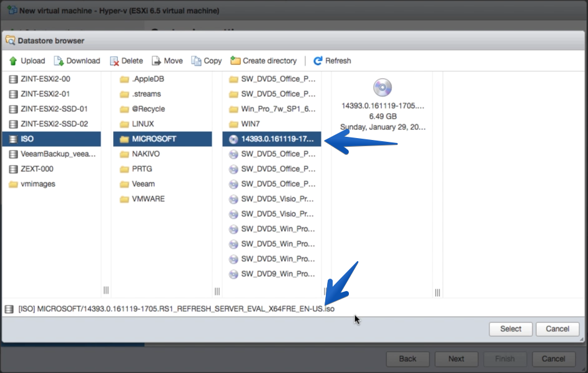Open the @Recycle folder
Screen dimensions: 588x373
pyautogui.click(x=162, y=109)
